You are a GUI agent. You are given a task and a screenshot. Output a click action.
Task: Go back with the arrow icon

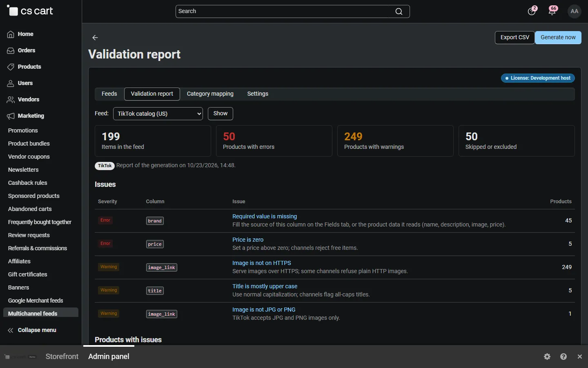point(95,38)
